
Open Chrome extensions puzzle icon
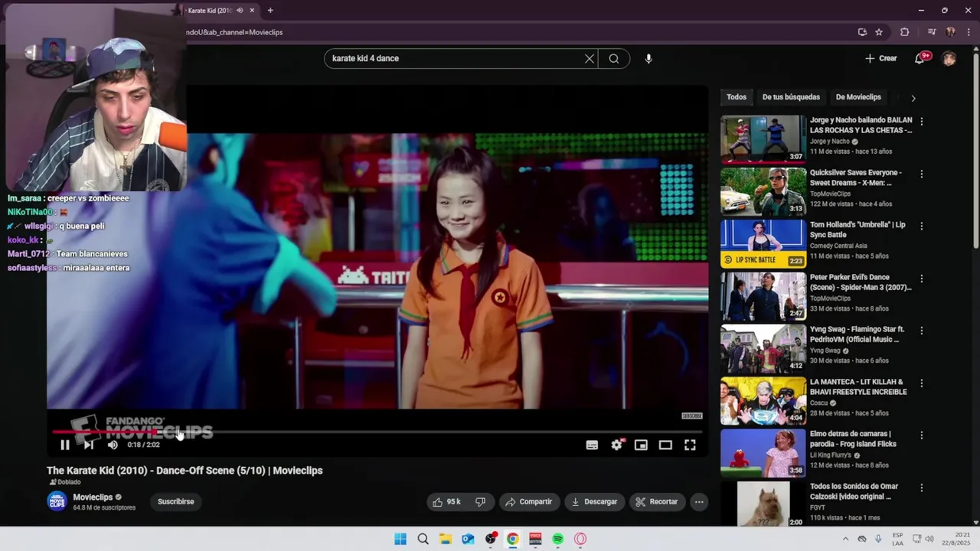coord(905,32)
